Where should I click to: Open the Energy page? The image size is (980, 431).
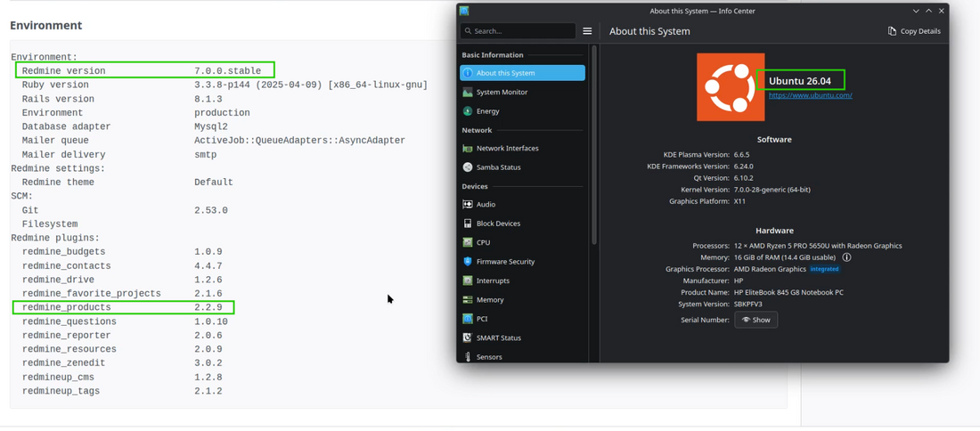pyautogui.click(x=522, y=111)
